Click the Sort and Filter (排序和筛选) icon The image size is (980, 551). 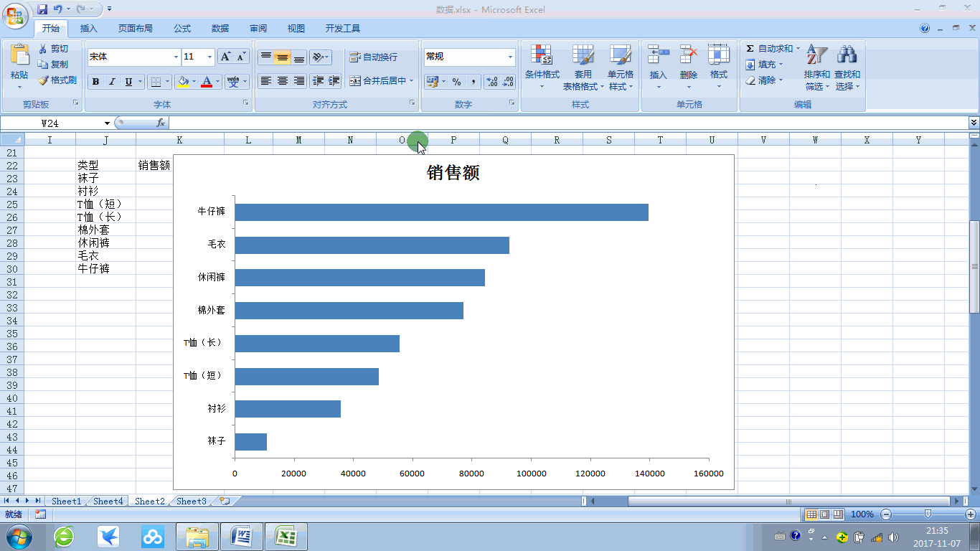pyautogui.click(x=816, y=55)
